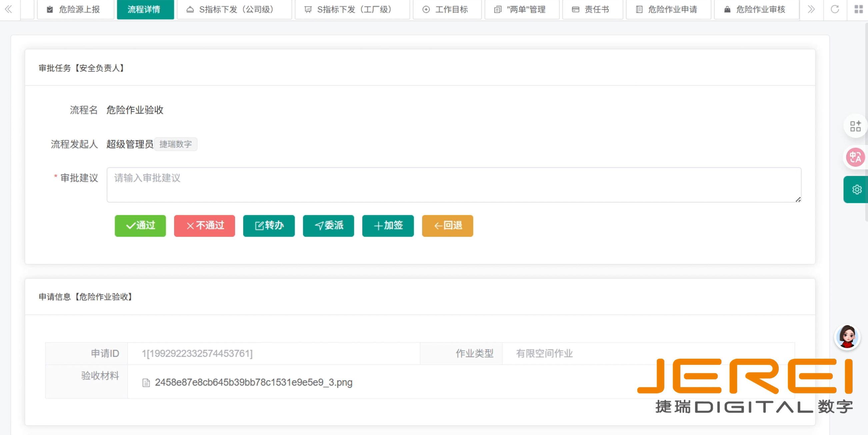
Task: Click the language translate icon on right
Action: tap(855, 157)
